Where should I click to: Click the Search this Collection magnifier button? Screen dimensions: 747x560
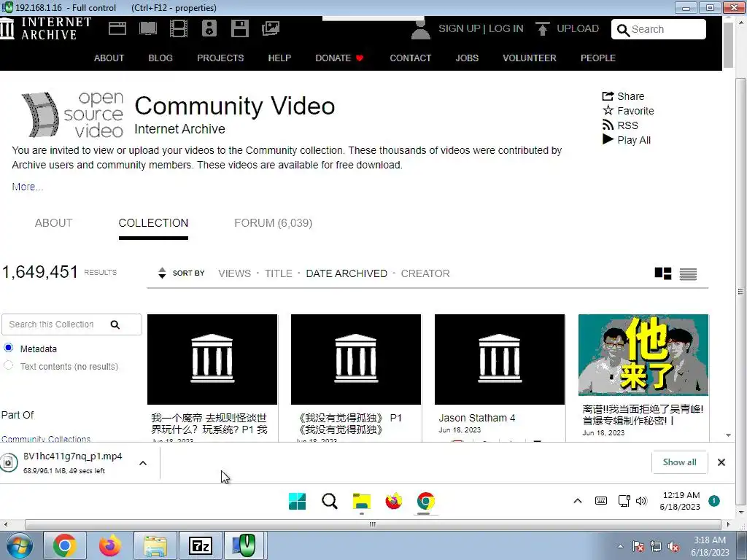(115, 324)
